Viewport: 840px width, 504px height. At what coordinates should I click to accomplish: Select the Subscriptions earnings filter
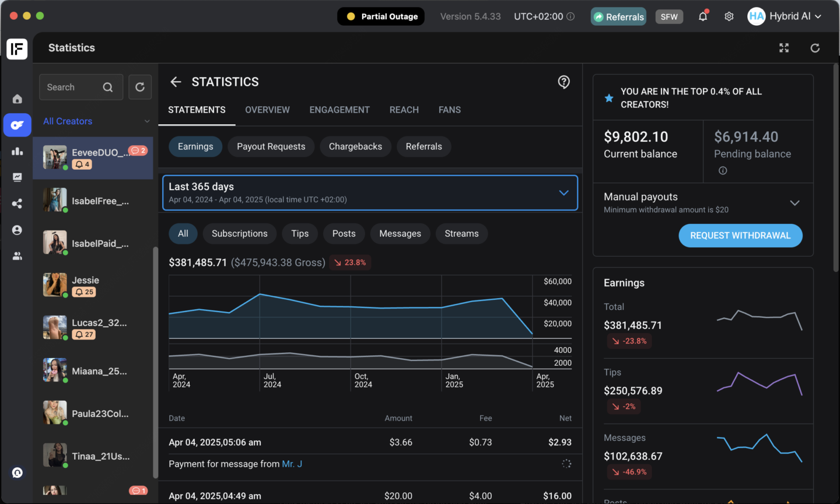tap(239, 234)
